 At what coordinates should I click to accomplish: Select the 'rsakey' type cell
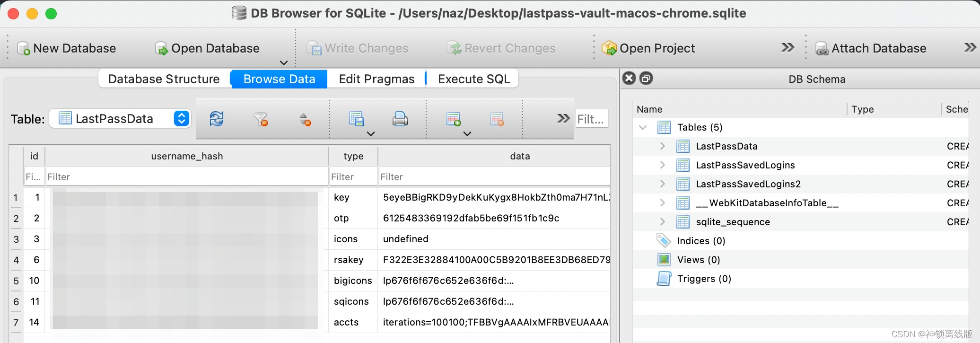tap(353, 260)
